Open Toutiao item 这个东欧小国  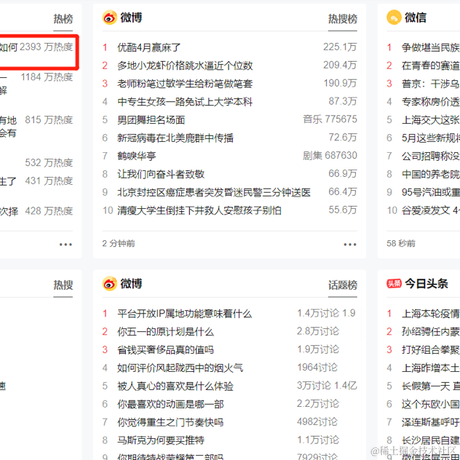point(431,404)
